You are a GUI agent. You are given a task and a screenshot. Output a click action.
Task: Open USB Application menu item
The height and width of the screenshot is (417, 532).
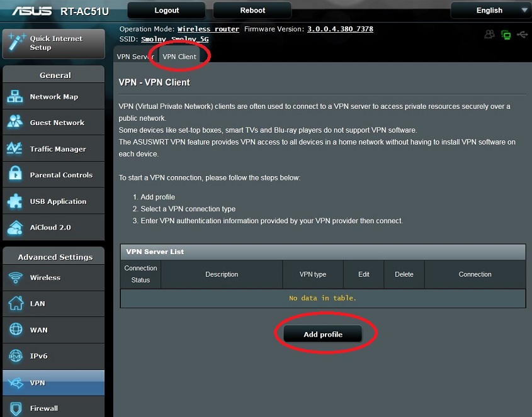tap(54, 201)
